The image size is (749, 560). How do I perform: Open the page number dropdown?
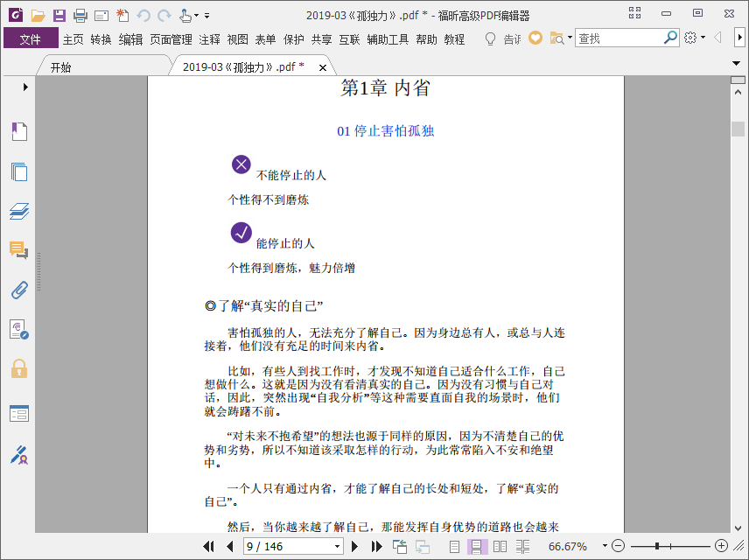coord(337,546)
